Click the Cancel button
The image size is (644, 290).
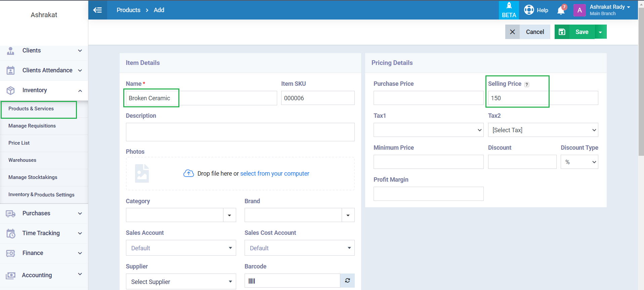pyautogui.click(x=534, y=32)
